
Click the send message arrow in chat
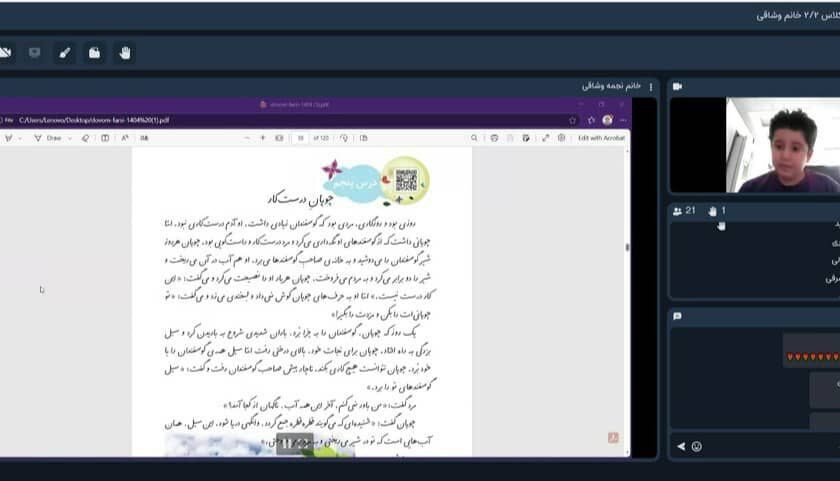coord(681,446)
